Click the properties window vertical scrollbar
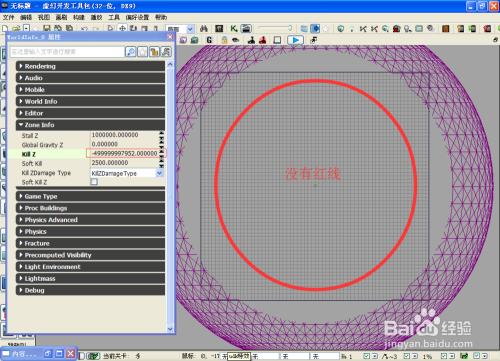The height and width of the screenshot is (361, 500). 170,197
